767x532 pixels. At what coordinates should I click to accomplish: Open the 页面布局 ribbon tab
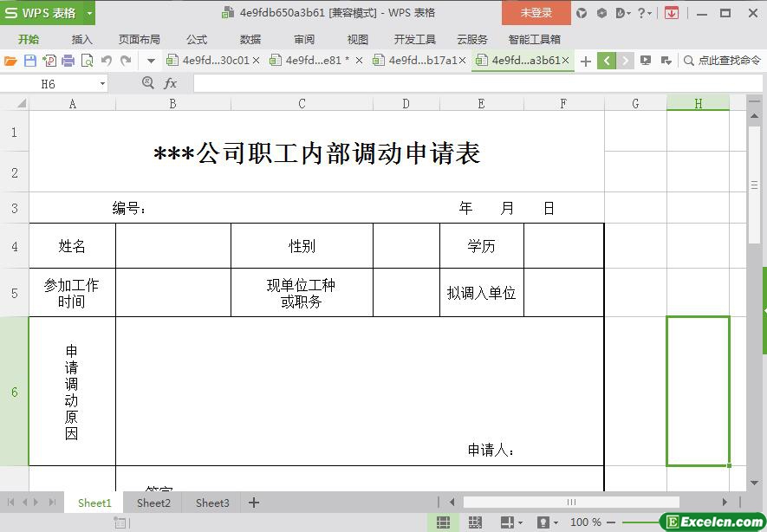(x=140, y=40)
